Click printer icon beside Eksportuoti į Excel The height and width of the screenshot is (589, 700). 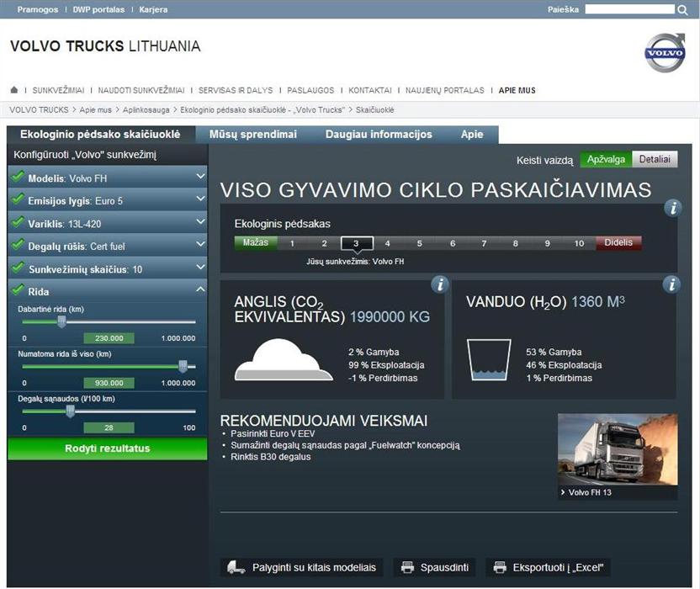coord(500,567)
